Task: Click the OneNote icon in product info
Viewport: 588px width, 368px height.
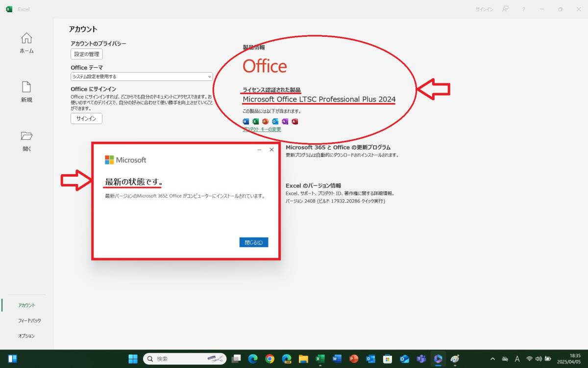Action: click(285, 121)
